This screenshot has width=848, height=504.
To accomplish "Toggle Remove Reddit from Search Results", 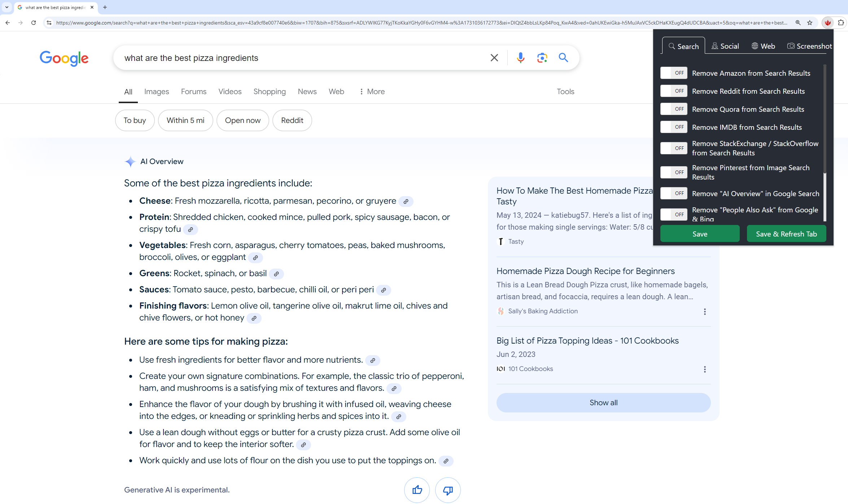I will tap(674, 91).
